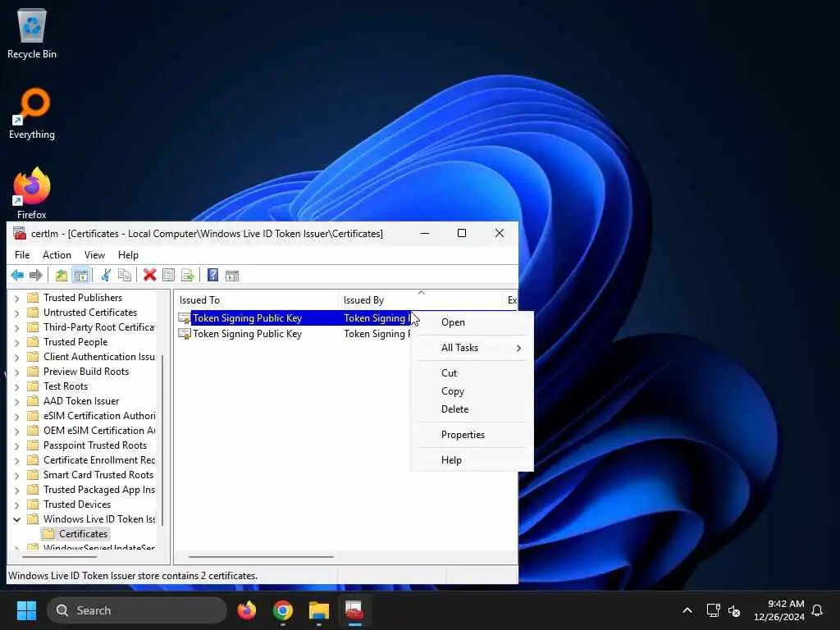Viewport: 840px width, 630px height.
Task: Toggle the Show/Hide Console Tree button
Action: pyautogui.click(x=81, y=276)
